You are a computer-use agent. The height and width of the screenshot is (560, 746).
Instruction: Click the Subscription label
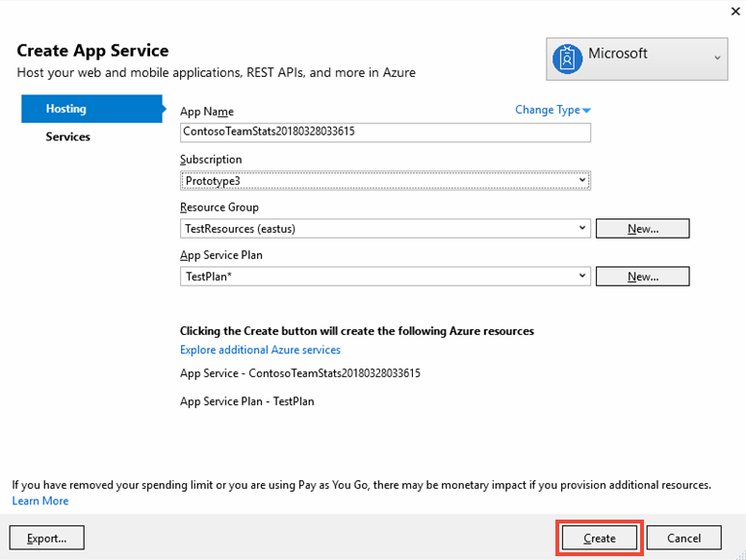click(211, 160)
